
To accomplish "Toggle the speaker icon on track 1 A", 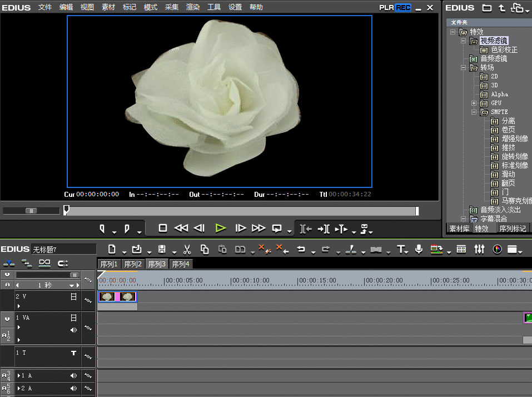I will click(x=73, y=376).
